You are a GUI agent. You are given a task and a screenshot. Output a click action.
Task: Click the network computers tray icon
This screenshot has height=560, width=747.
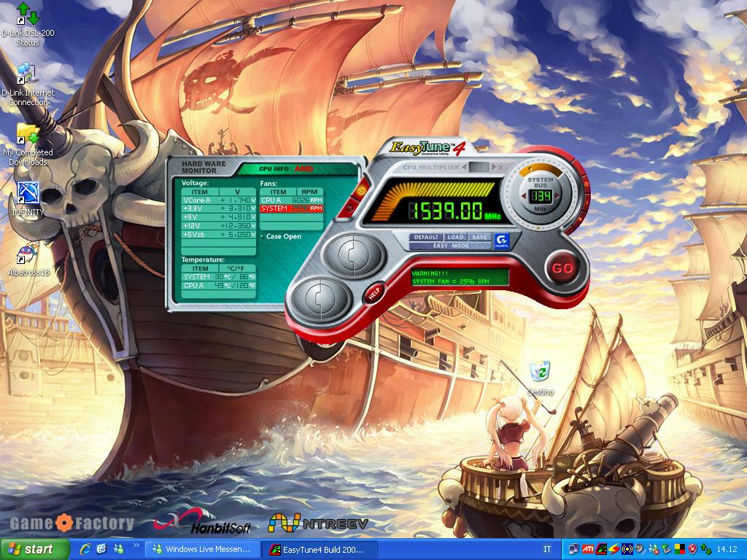coord(573,549)
